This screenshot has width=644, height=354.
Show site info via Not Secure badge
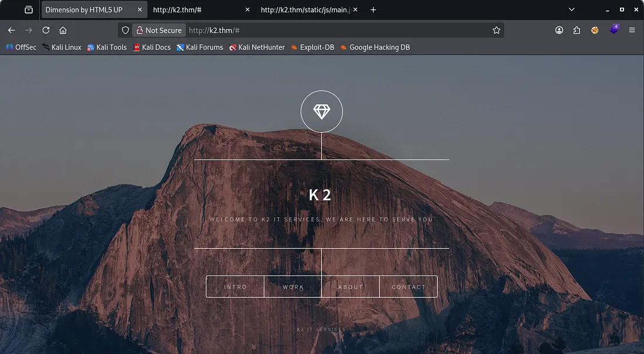tap(159, 30)
